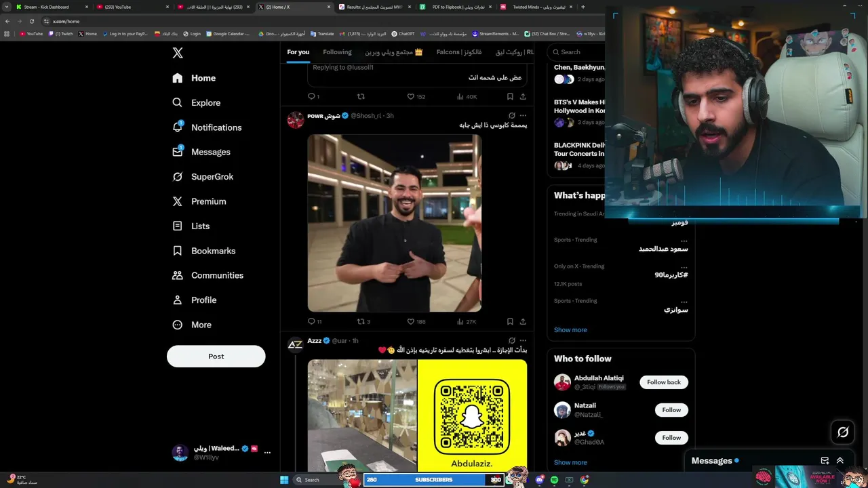Open a new browser tab
This screenshot has width=868, height=488.
[x=583, y=7]
